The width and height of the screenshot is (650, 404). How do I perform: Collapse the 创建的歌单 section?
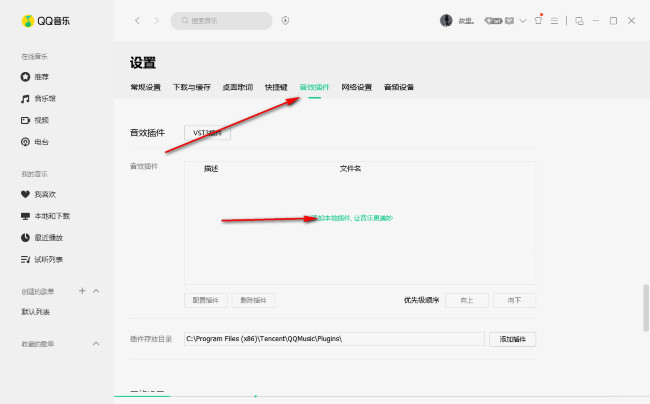[96, 291]
